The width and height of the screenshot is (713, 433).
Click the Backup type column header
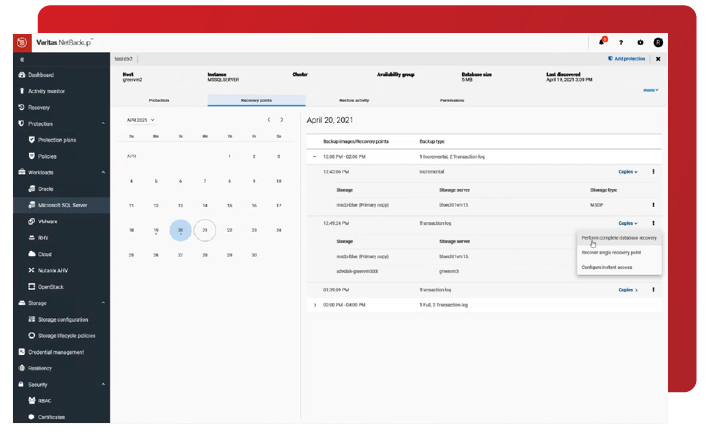tap(432, 141)
